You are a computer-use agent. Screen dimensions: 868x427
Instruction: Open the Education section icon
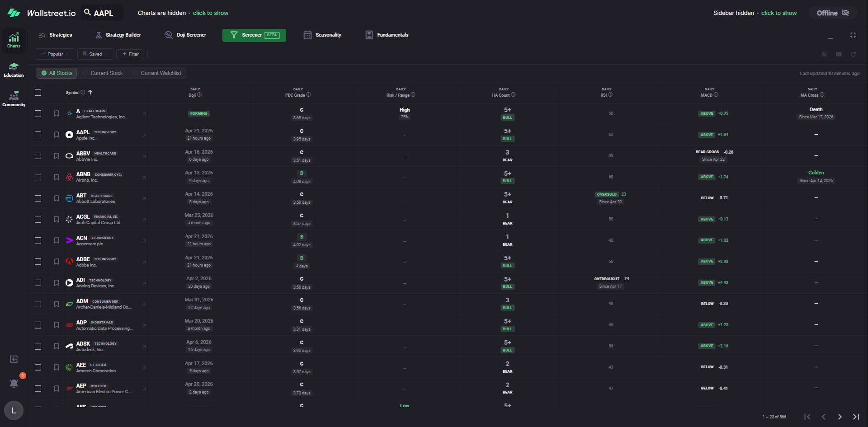click(x=14, y=70)
